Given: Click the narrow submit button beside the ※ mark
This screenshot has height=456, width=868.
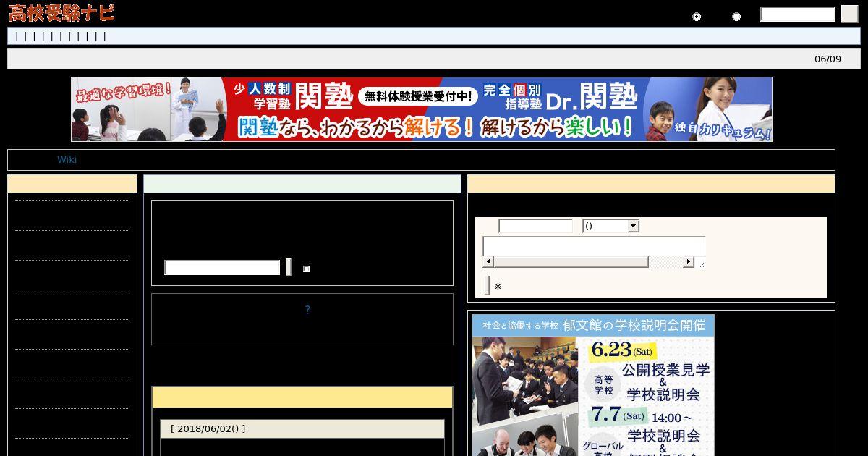Looking at the screenshot, I should [x=487, y=286].
